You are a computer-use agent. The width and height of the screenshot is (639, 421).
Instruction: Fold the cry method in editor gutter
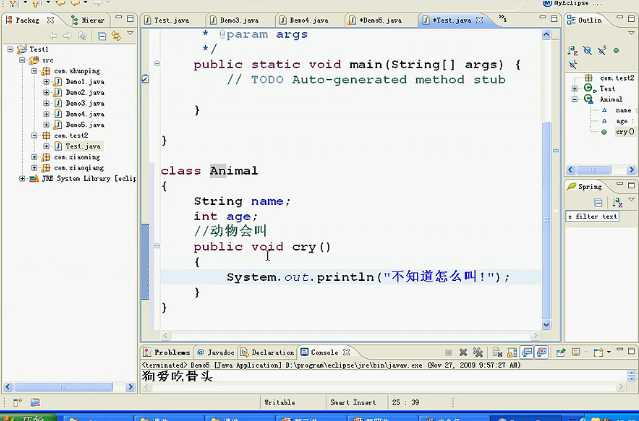pyautogui.click(x=157, y=245)
